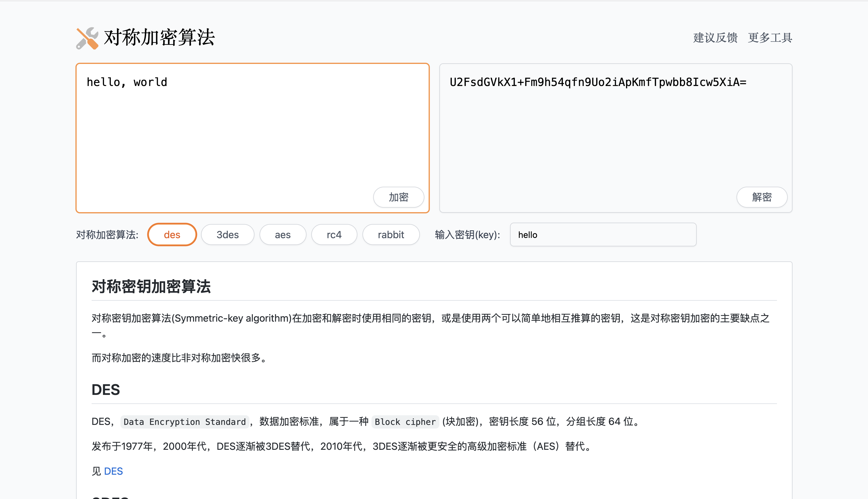Viewport: 868px width, 499px height.
Task: Click the 对称密钥加密算法 article heading
Action: pyautogui.click(x=151, y=287)
